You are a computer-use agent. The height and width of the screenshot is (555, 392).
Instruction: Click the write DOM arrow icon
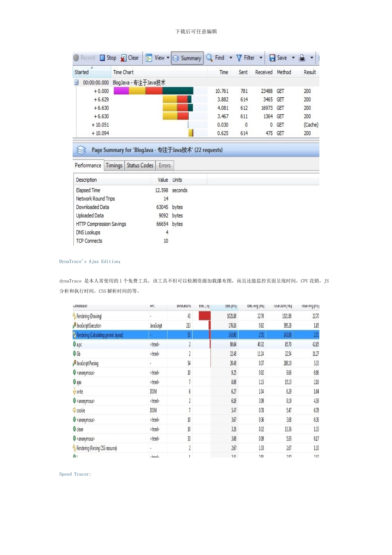(x=74, y=391)
